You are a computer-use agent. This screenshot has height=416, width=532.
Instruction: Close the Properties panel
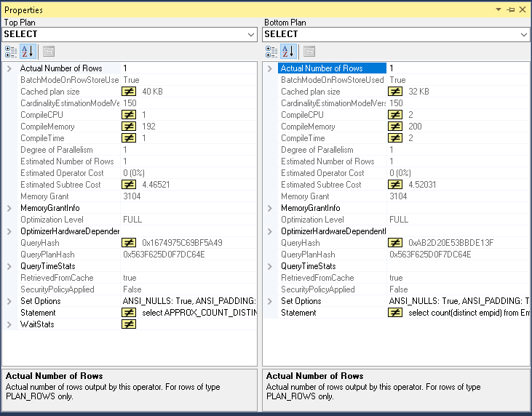pyautogui.click(x=523, y=10)
